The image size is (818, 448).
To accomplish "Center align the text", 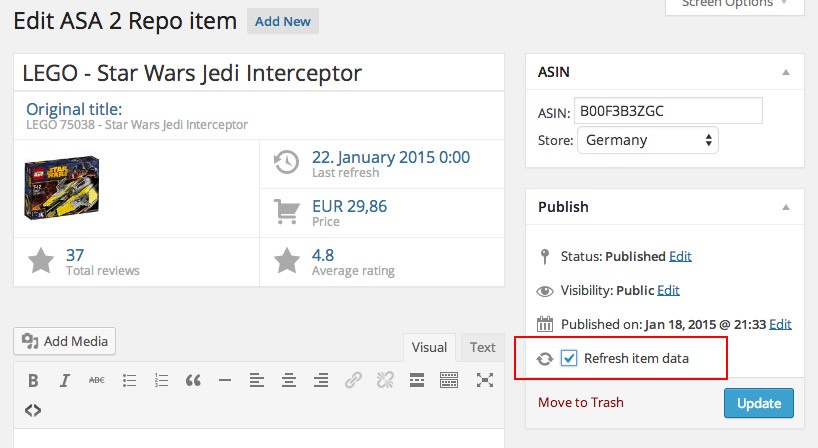I will (289, 380).
